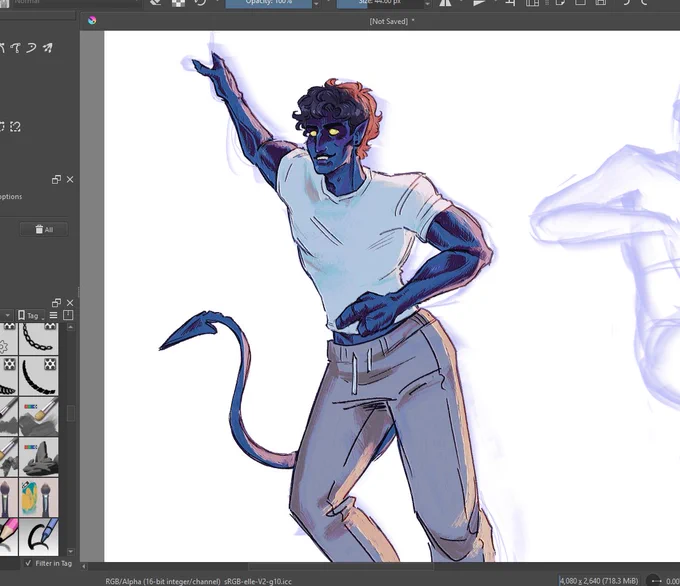Toggle the Filter in Tag checkbox
The height and width of the screenshot is (586, 680).
point(29,563)
